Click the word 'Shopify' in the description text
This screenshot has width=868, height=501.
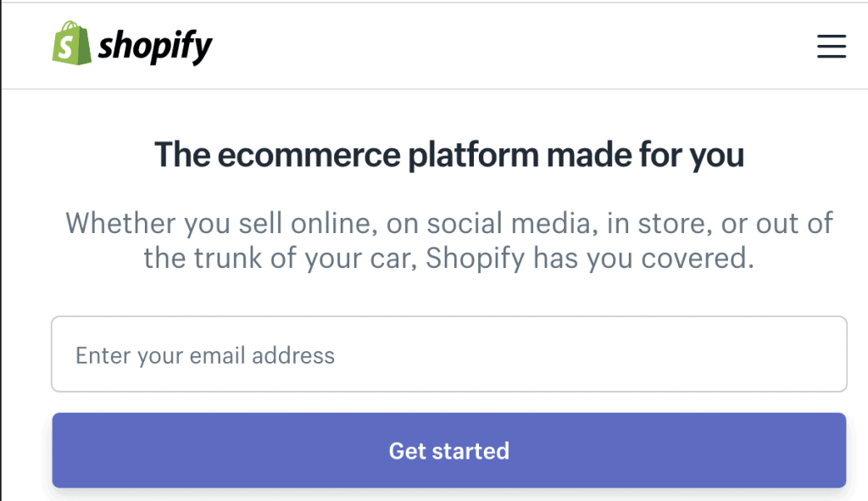click(x=476, y=258)
